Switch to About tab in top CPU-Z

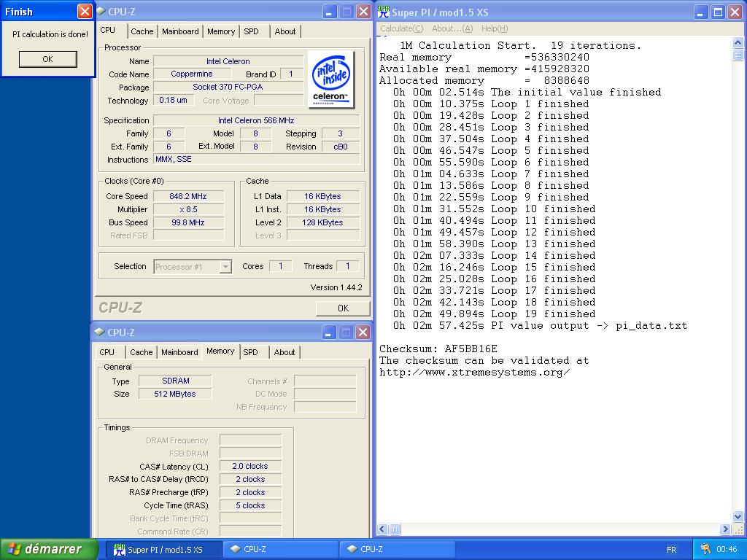[285, 31]
